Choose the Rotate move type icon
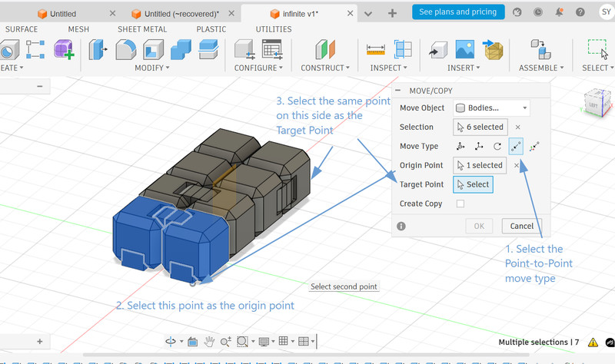Viewport: 615px width, 364px height. (x=497, y=146)
